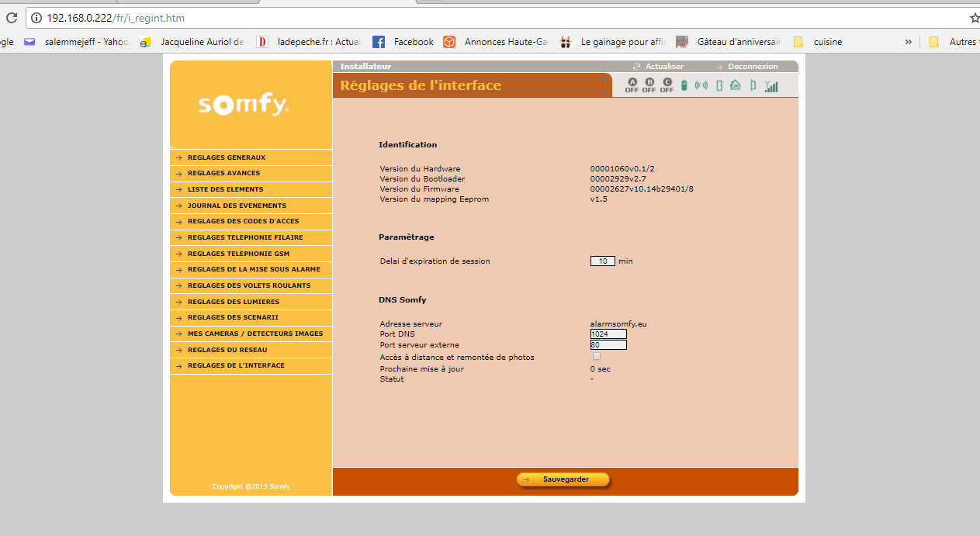This screenshot has width=980, height=536.
Task: Click the zone C OFF status icon
Action: tap(667, 85)
